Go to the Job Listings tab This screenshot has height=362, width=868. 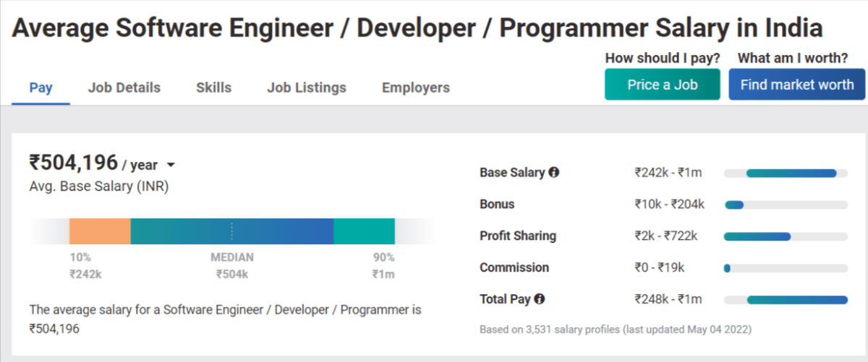[307, 88]
